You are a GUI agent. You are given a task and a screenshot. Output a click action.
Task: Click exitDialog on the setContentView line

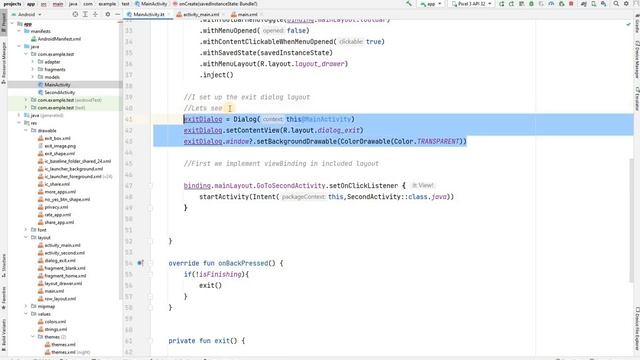coord(203,130)
